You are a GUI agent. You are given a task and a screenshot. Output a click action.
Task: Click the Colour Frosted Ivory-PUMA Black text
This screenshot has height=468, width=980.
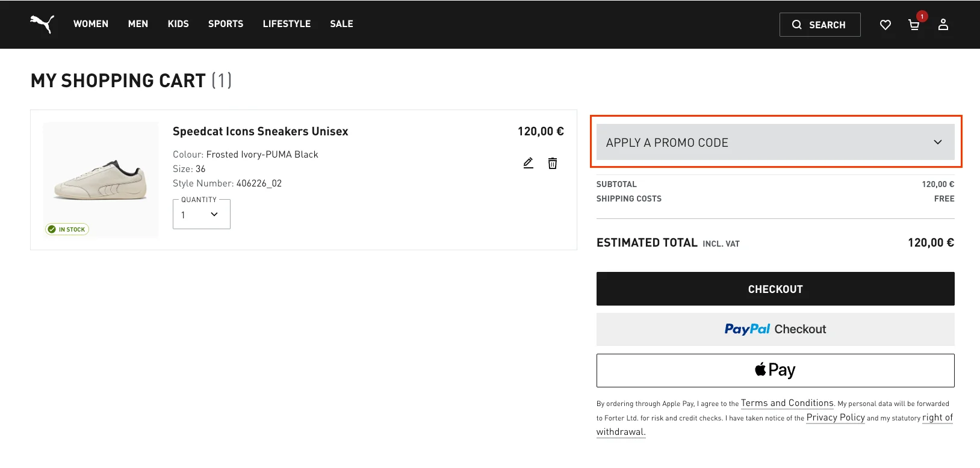pos(246,155)
